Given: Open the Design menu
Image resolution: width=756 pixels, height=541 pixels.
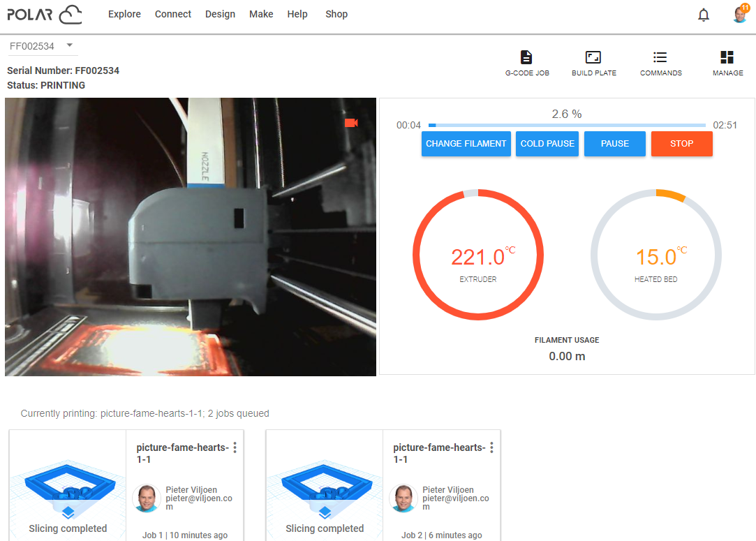Looking at the screenshot, I should 220,14.
